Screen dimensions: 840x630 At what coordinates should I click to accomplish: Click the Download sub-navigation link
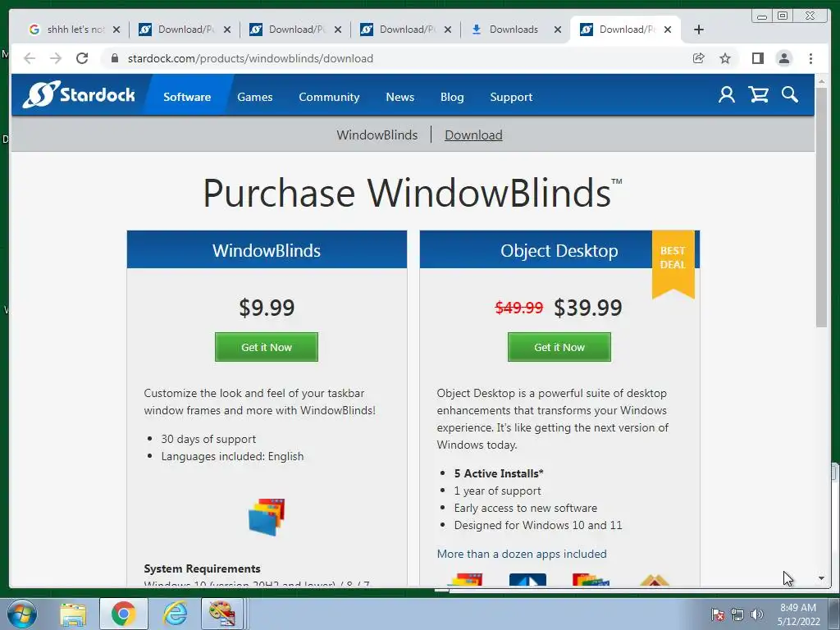coord(473,135)
